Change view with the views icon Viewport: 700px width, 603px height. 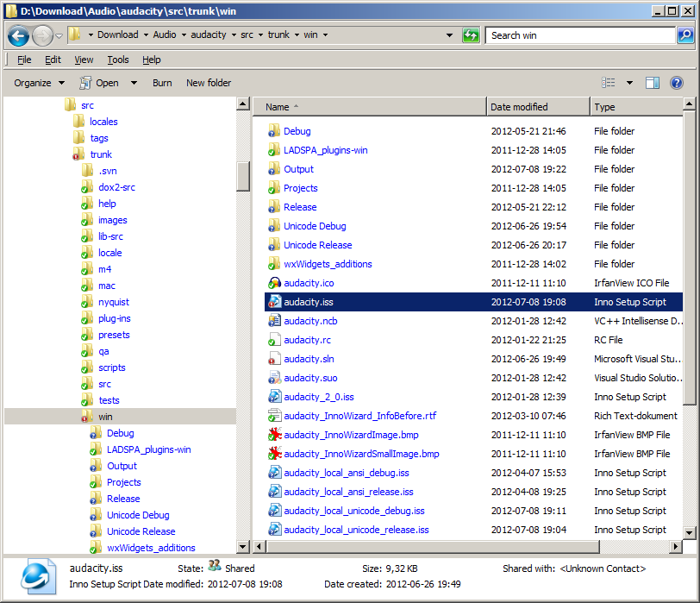pos(608,83)
